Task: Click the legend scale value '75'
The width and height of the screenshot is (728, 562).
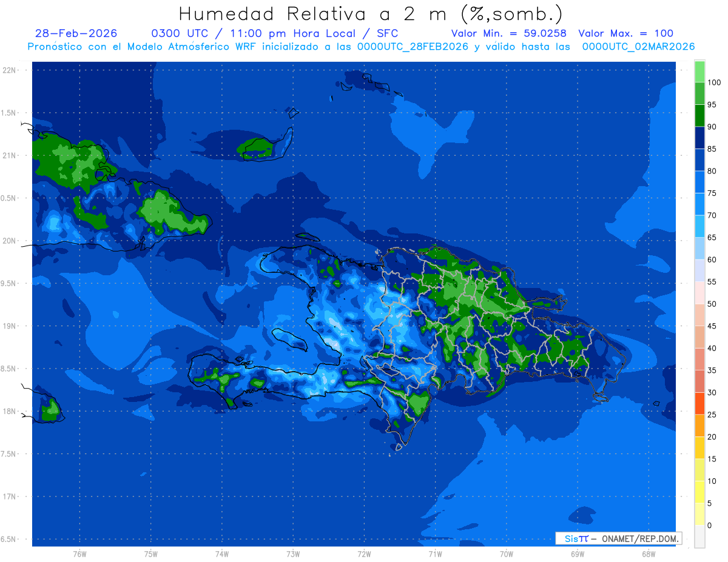Action: pyautogui.click(x=712, y=193)
